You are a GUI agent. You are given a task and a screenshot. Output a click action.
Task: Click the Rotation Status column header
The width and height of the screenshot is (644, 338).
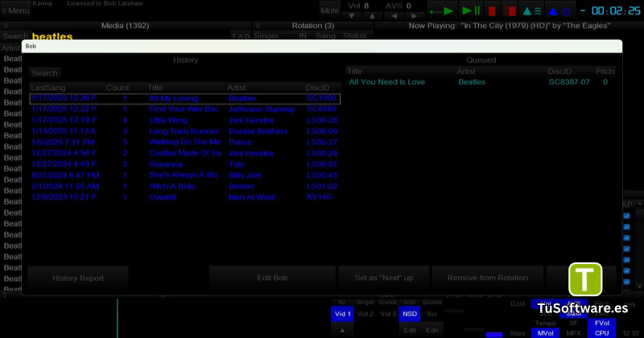pos(354,35)
